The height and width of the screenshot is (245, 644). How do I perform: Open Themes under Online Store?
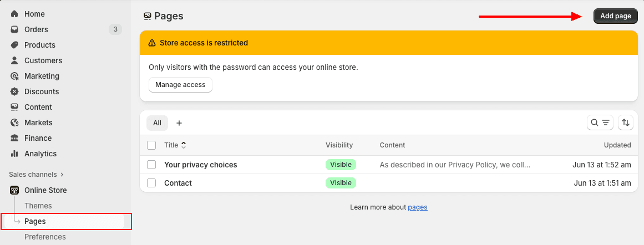click(x=38, y=206)
